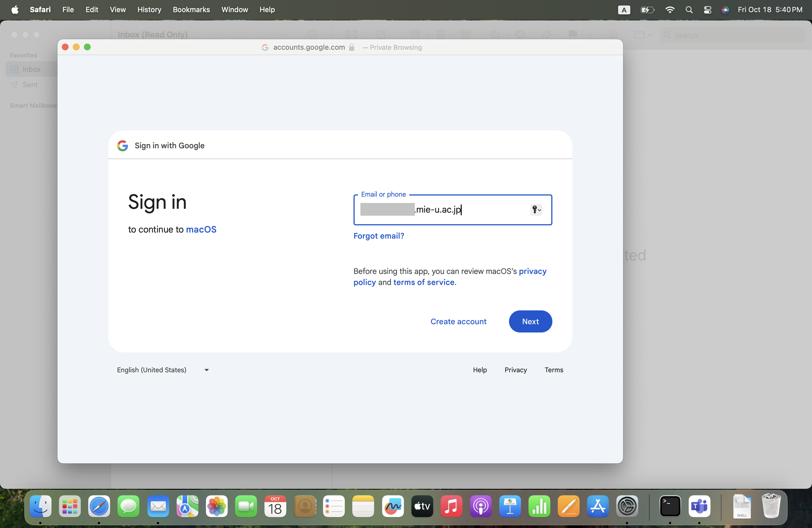This screenshot has height=528, width=812.
Task: Open Pages from the Dock
Action: [x=569, y=506]
